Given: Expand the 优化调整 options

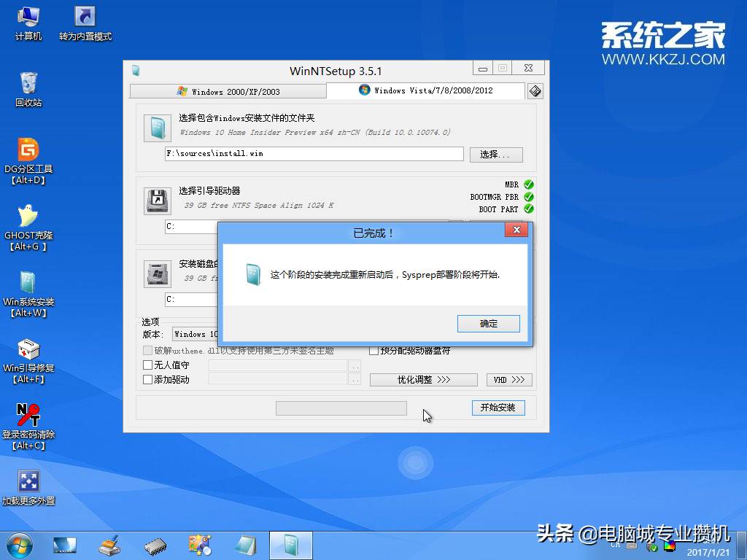Looking at the screenshot, I should click(x=423, y=379).
